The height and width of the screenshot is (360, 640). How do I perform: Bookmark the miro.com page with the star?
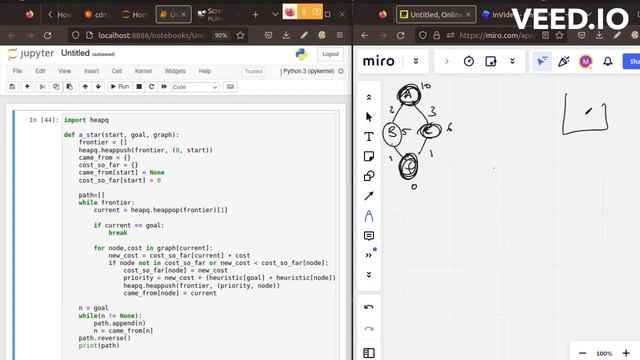coord(559,36)
